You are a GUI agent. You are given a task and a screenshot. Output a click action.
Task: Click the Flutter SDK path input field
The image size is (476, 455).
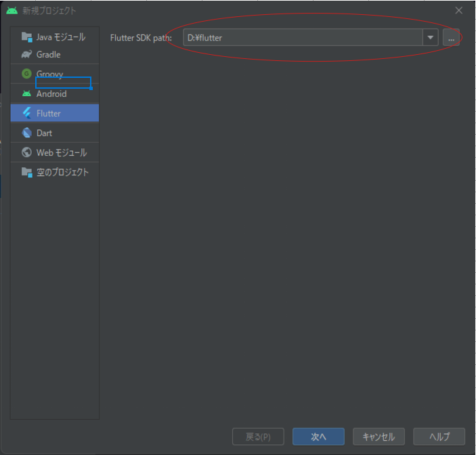pyautogui.click(x=303, y=37)
